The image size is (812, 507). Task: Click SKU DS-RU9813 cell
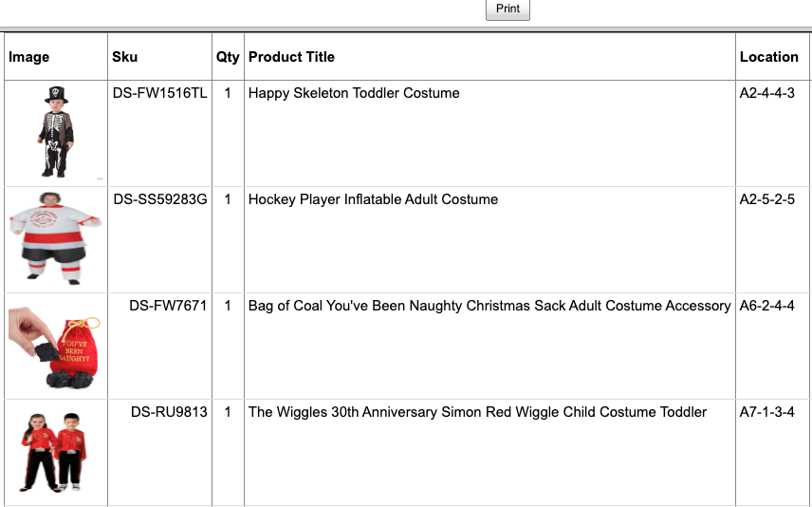(x=169, y=412)
